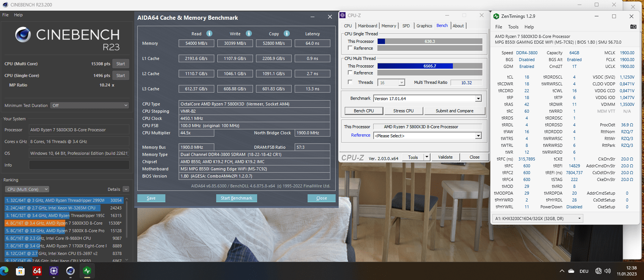Click the Read info icon in AIDA64
644x280 pixels.
209,33
